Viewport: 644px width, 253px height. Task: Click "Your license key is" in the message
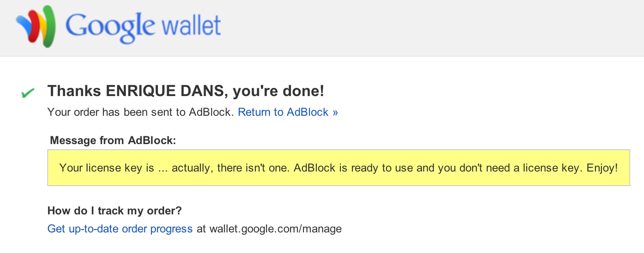click(106, 168)
